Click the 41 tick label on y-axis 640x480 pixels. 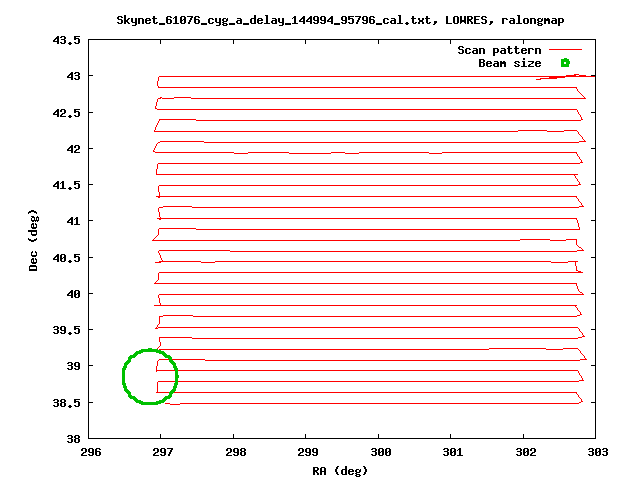(74, 221)
